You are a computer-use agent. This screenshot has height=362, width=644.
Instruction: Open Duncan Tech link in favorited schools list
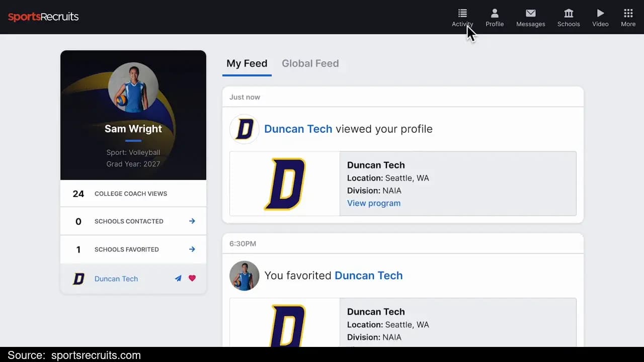click(116, 279)
